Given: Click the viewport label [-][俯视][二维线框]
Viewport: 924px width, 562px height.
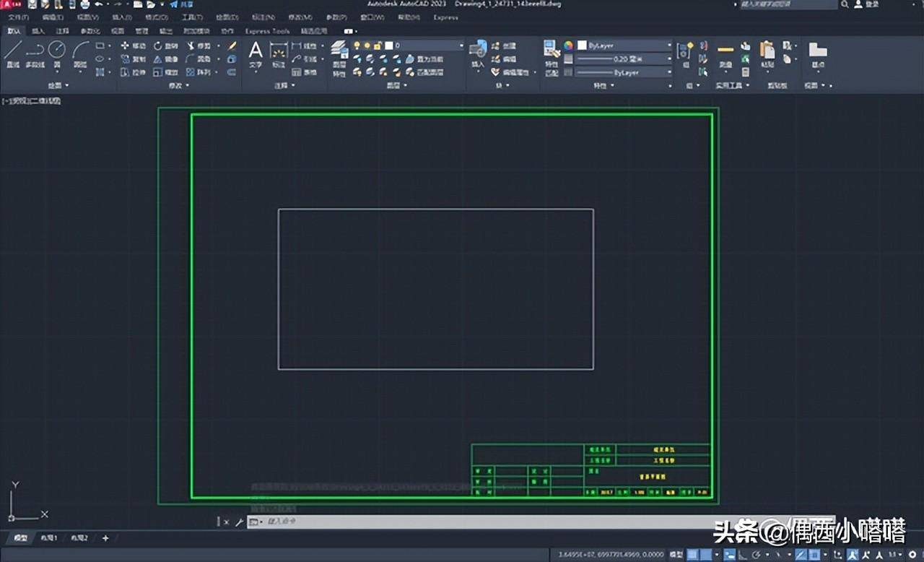Looking at the screenshot, I should point(32,101).
